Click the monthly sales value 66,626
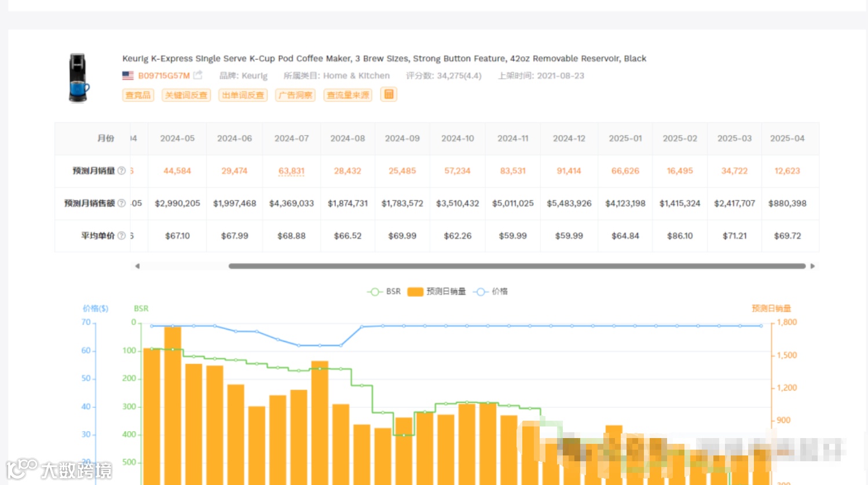Image resolution: width=868 pixels, height=485 pixels. click(x=625, y=171)
